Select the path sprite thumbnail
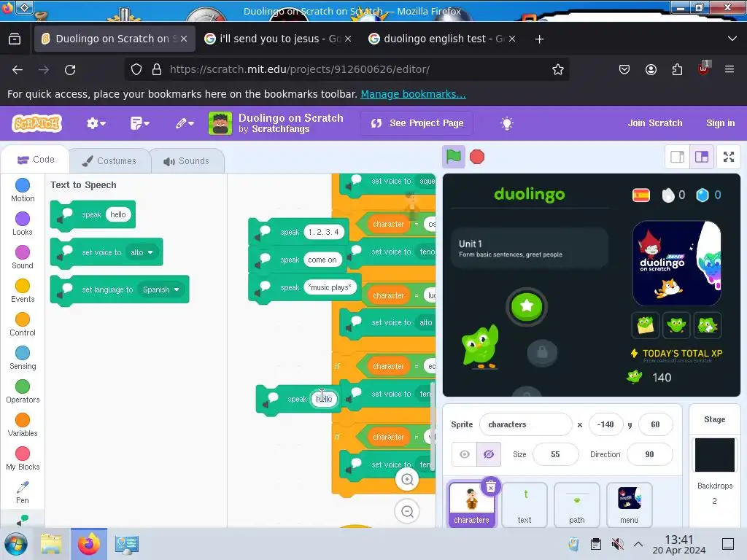The height and width of the screenshot is (560, 747). pos(576,505)
